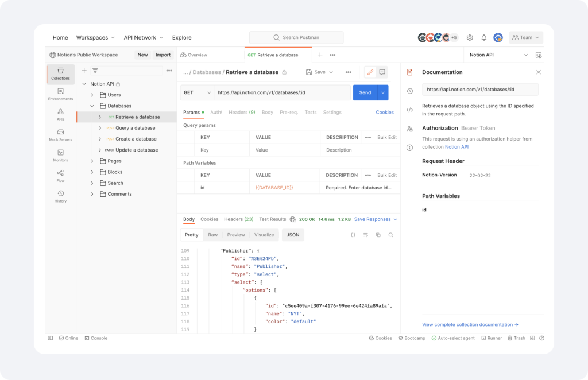Open the Flow sidebar panel

(x=60, y=176)
